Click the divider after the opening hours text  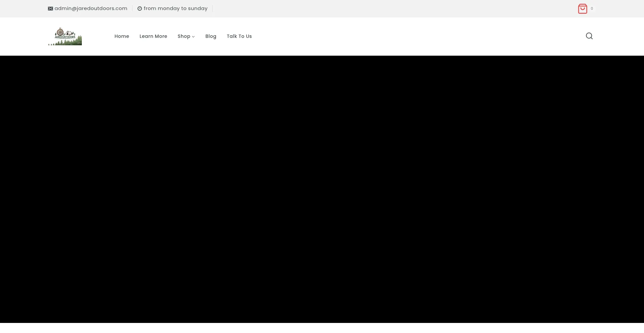click(213, 8)
